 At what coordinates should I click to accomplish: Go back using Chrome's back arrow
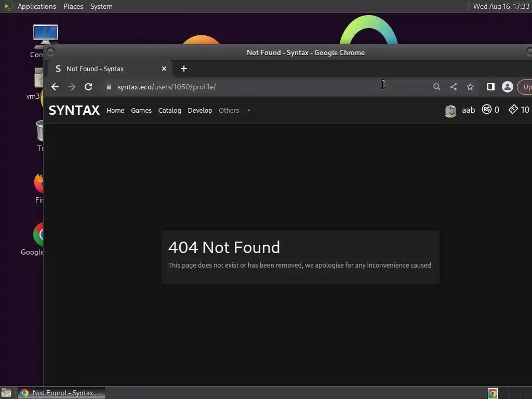click(55, 87)
